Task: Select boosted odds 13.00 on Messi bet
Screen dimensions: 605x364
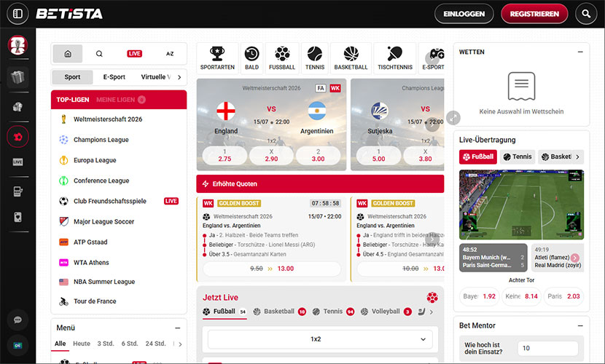Action: pos(272,269)
